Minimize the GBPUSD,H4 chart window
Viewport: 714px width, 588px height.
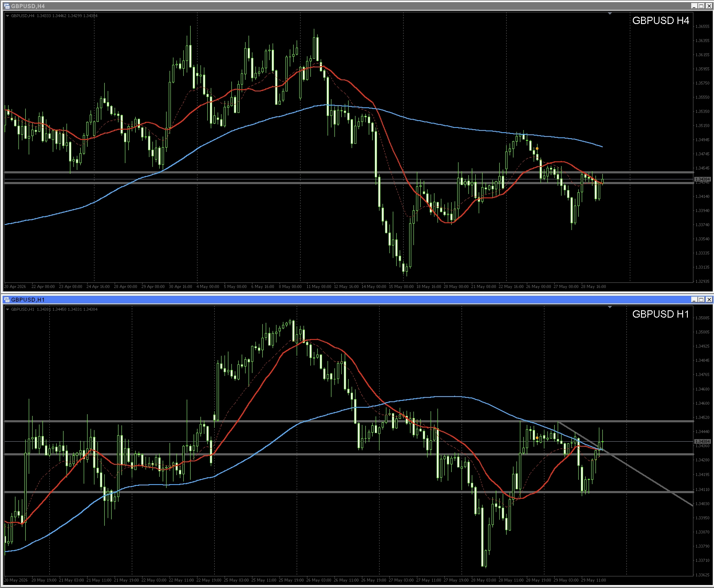click(694, 6)
